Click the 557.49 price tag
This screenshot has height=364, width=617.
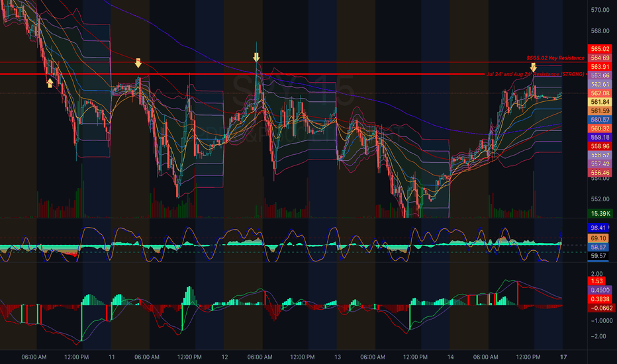pos(600,163)
